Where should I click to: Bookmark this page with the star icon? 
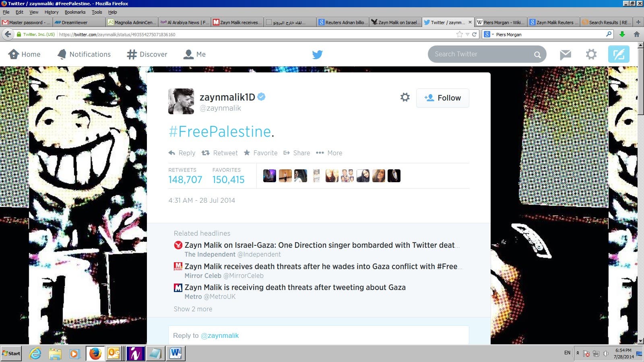[459, 35]
